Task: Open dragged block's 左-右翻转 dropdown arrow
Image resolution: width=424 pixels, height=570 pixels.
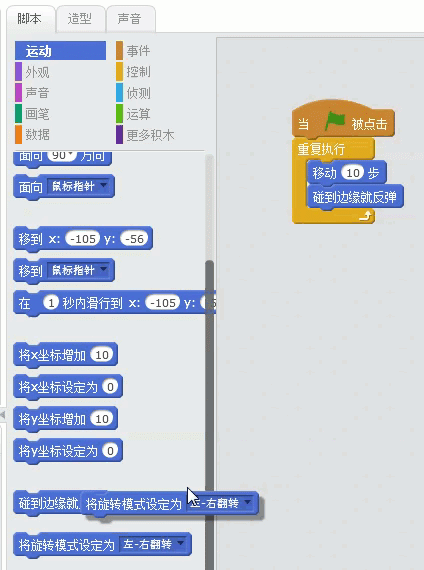Action: 248,503
